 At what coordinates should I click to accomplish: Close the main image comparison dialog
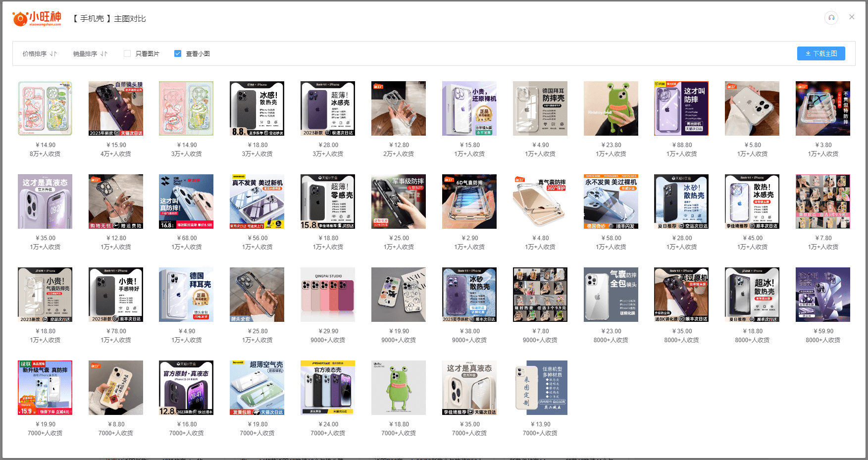pyautogui.click(x=852, y=17)
